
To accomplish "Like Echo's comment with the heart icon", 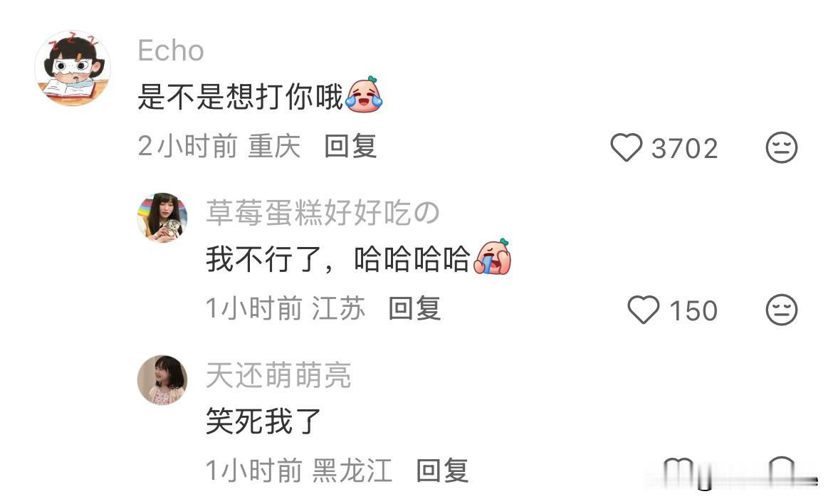I will pyautogui.click(x=627, y=147).
